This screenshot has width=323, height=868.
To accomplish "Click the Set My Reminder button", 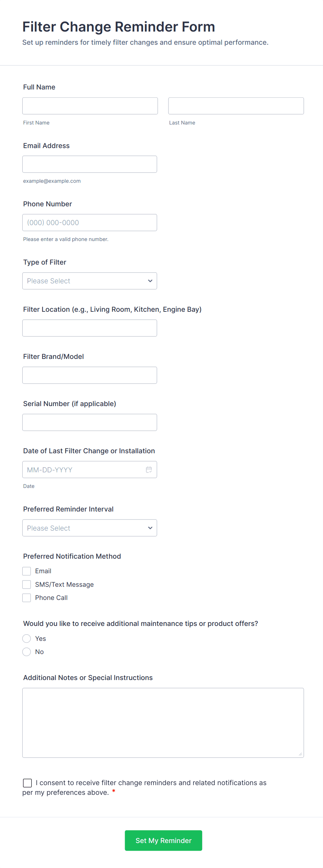I will (x=163, y=841).
